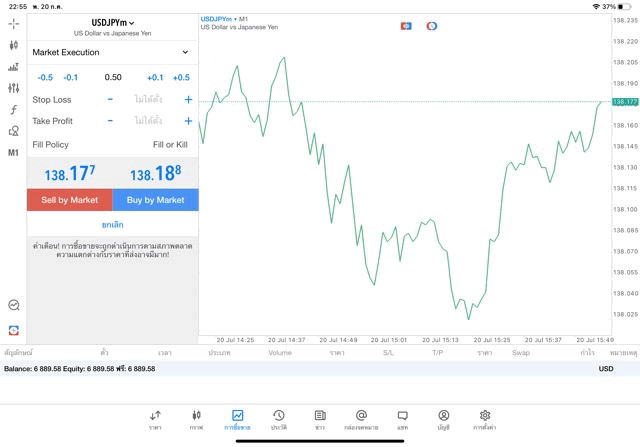The width and height of the screenshot is (640, 447).
Task: Tap the 138.177 current price marker
Action: pos(625,102)
